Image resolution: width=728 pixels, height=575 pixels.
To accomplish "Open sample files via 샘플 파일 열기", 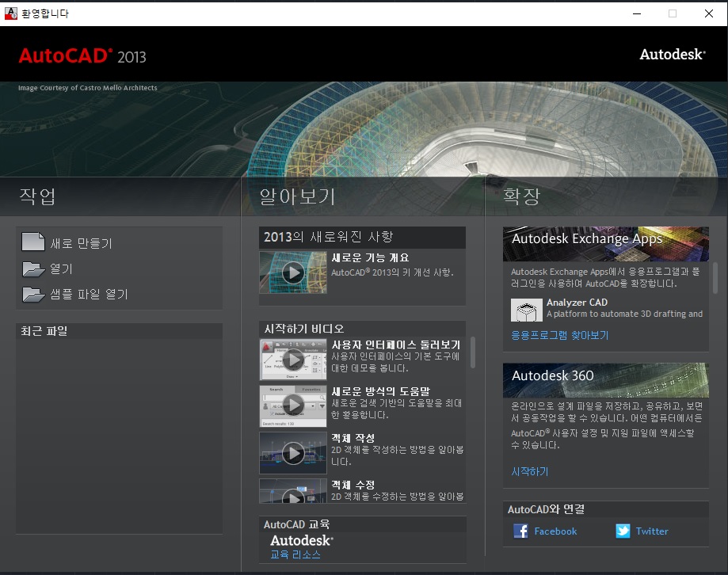I will point(90,294).
